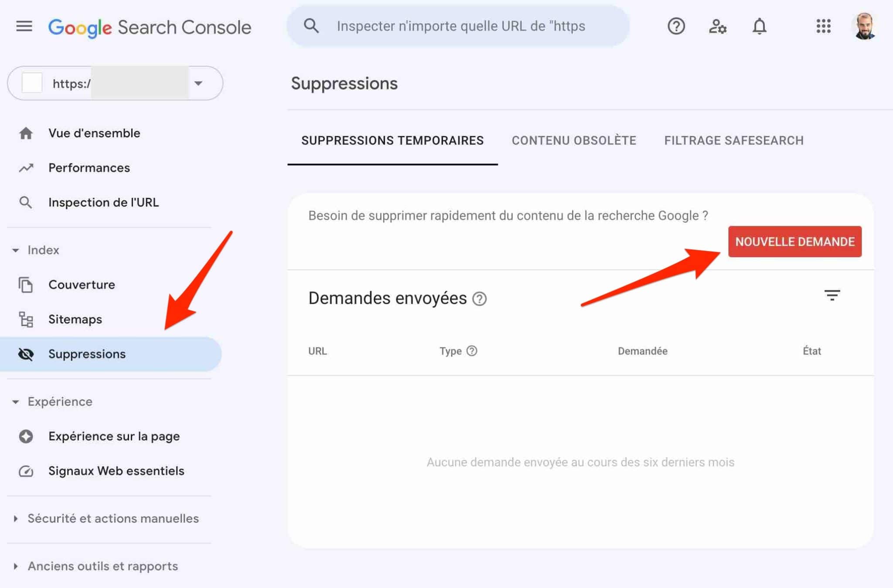Open users and settings icon
Screen dimensions: 893x588
point(717,27)
